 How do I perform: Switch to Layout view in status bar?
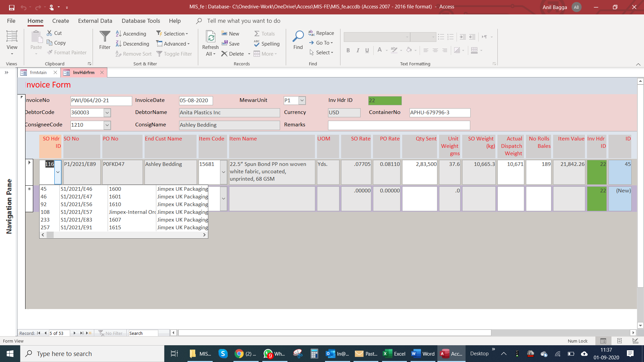619,341
